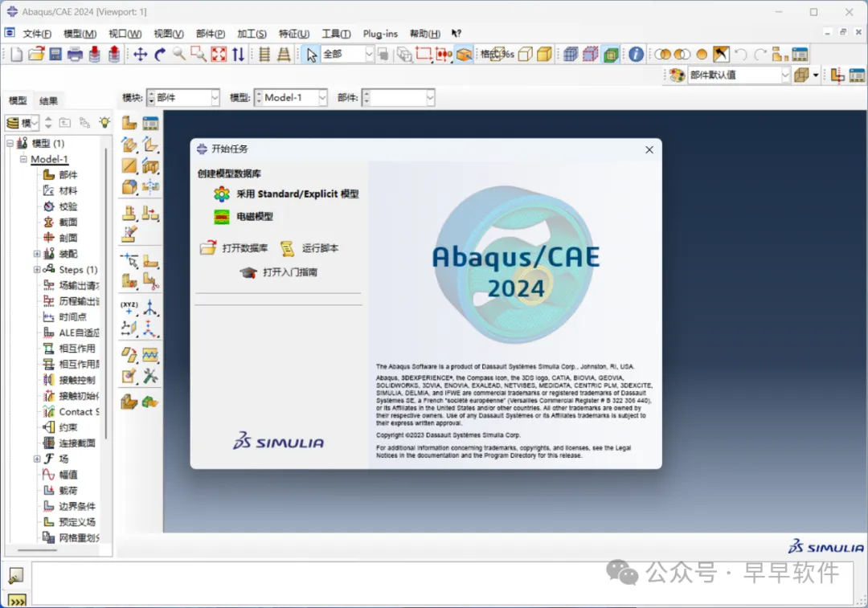Select the 材料 tree item
The image size is (868, 608).
[x=61, y=190]
